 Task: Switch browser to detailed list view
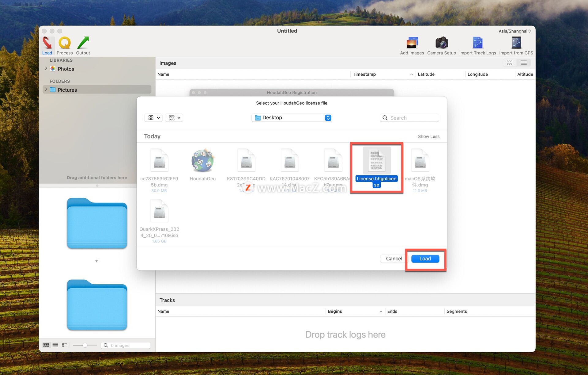tap(65, 345)
